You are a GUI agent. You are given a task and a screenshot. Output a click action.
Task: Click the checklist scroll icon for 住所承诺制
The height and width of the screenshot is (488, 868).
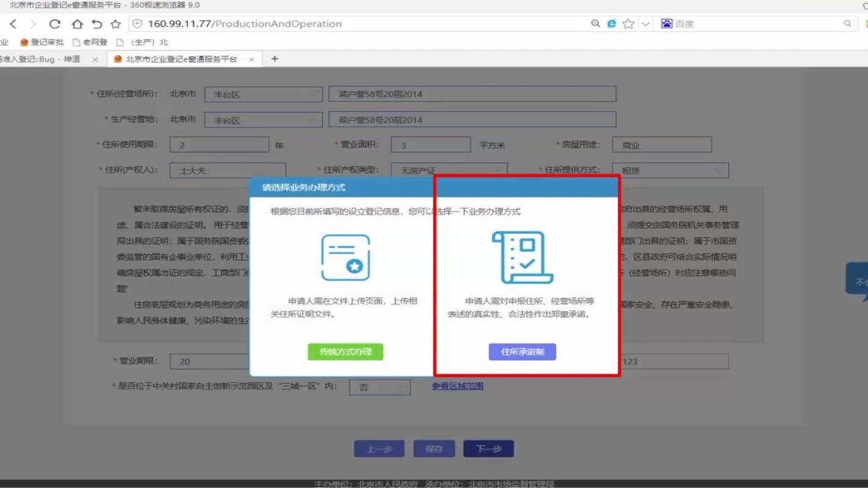coord(523,257)
